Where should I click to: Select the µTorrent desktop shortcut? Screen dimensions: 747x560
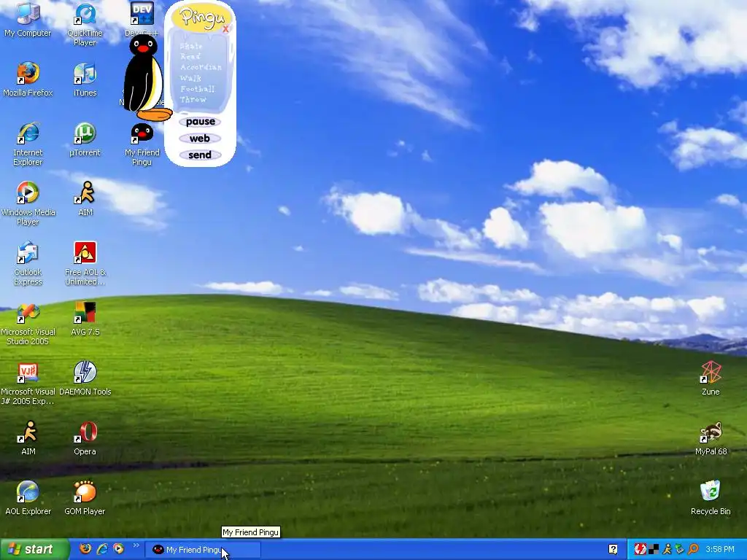pos(85,139)
